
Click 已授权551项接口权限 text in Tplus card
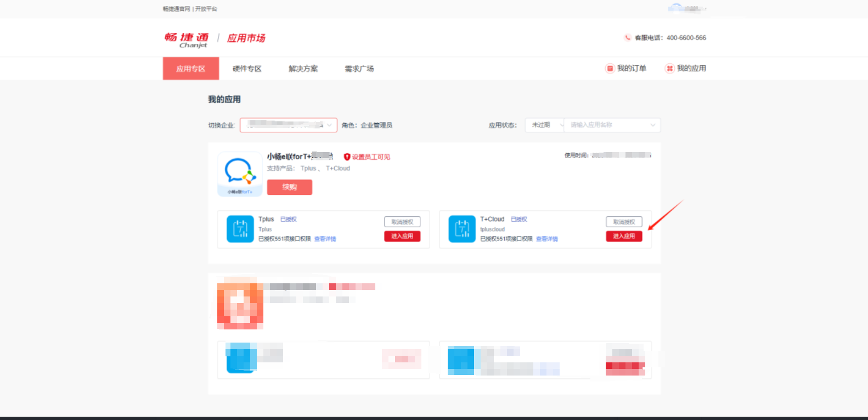(x=285, y=239)
